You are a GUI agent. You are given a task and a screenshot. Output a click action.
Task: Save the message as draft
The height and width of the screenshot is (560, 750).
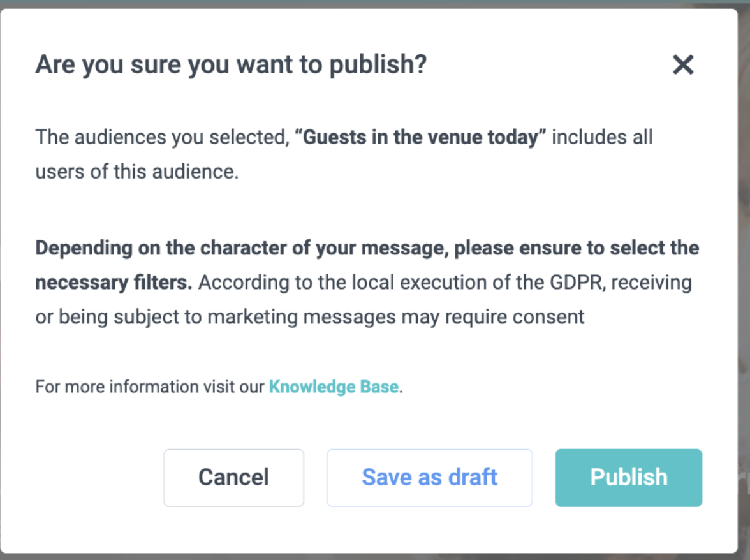point(429,477)
